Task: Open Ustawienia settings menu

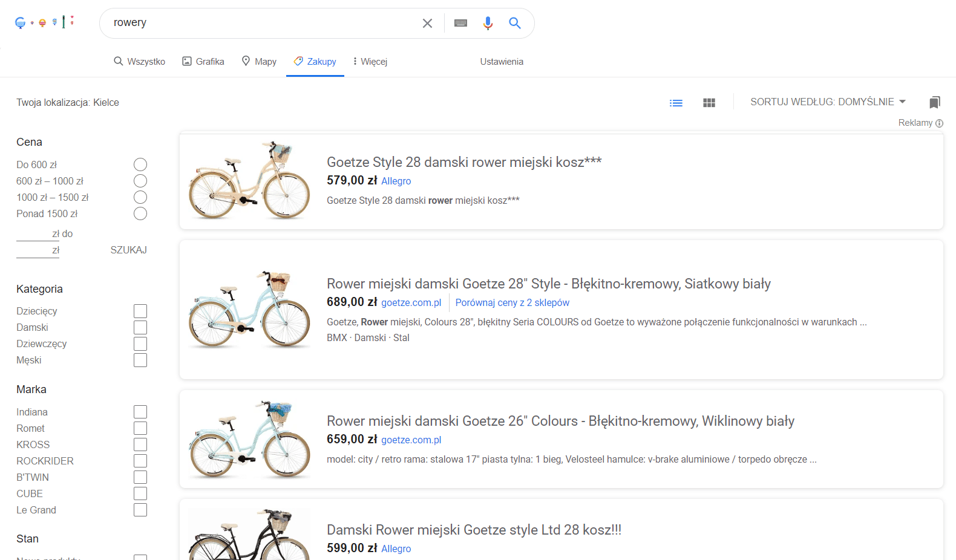Action: point(502,61)
